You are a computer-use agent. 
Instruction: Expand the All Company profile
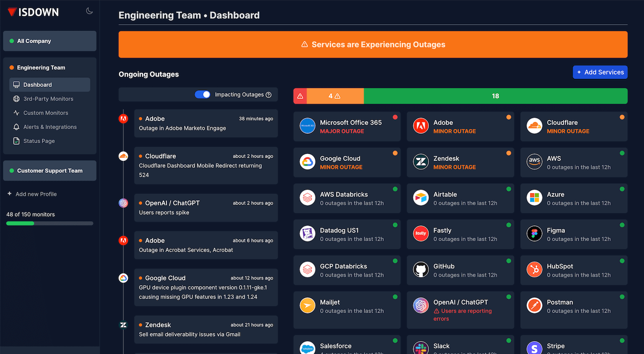(x=50, y=41)
